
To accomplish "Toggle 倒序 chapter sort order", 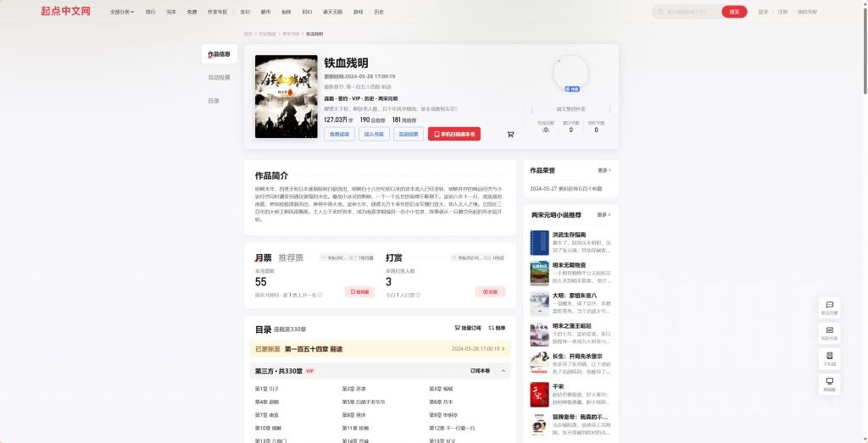I will [x=497, y=328].
